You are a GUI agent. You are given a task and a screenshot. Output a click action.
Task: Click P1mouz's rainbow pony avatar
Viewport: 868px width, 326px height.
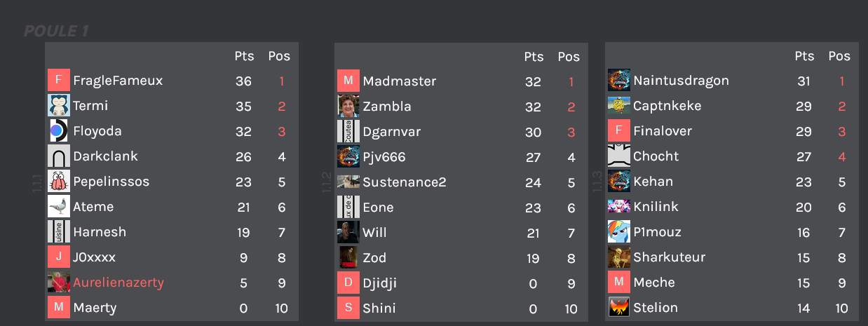coord(619,232)
